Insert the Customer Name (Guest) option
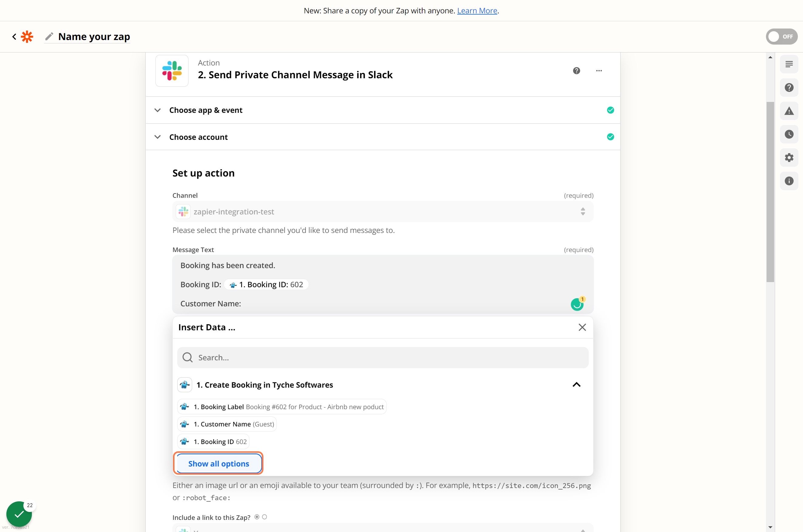 tap(227, 424)
